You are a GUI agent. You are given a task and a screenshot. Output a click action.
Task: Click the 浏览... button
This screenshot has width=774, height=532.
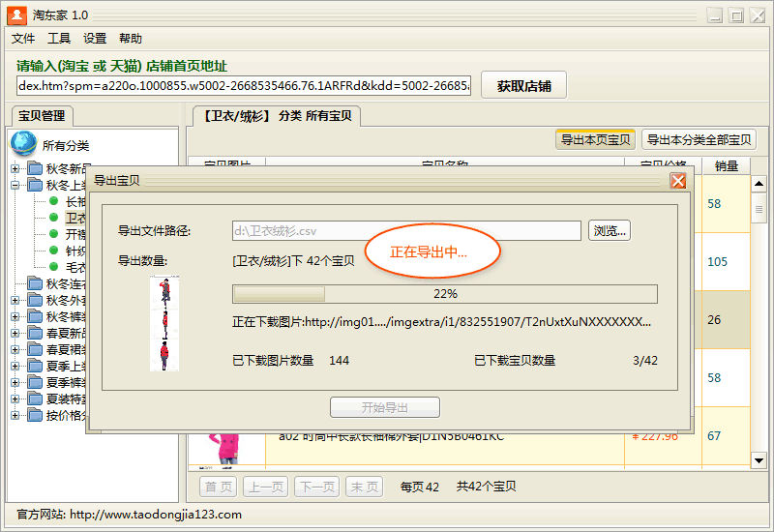610,230
